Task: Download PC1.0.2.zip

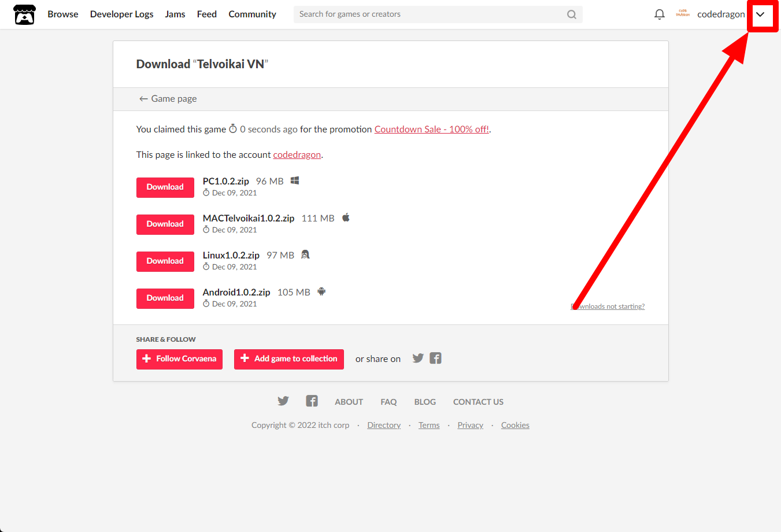Action: pyautogui.click(x=165, y=187)
